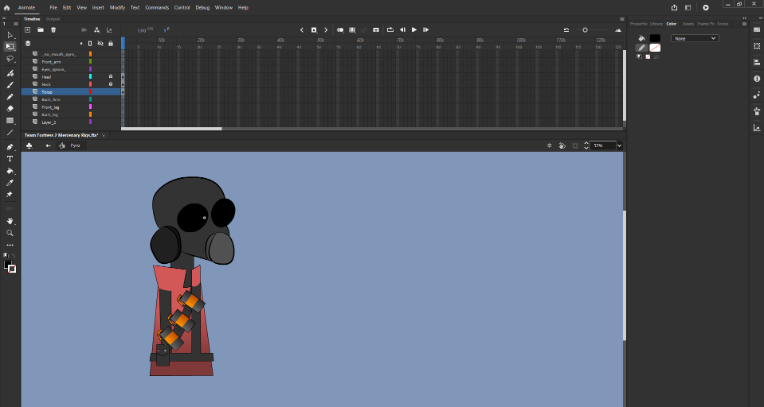Switch to the Properties tab
This screenshot has width=764, height=407.
pos(638,23)
